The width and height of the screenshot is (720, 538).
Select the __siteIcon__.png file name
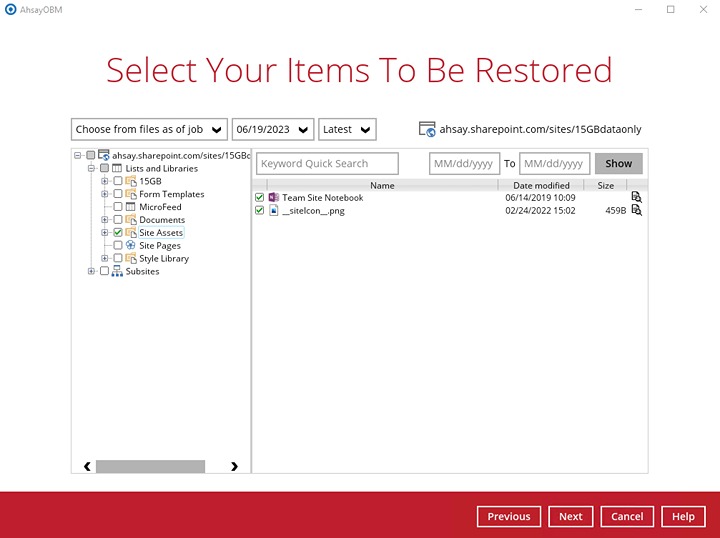tap(313, 211)
